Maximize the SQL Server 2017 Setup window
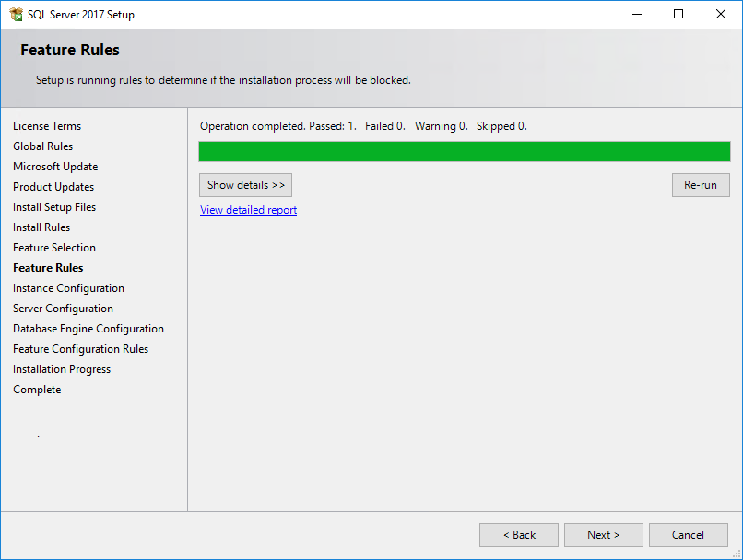 pos(678,14)
